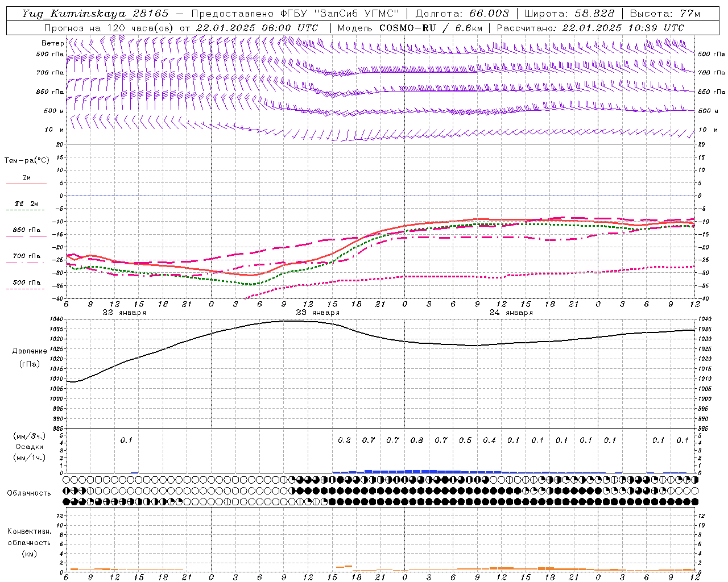Click the Осадки precipitation panel label
728x582 pixels.
tap(29, 447)
